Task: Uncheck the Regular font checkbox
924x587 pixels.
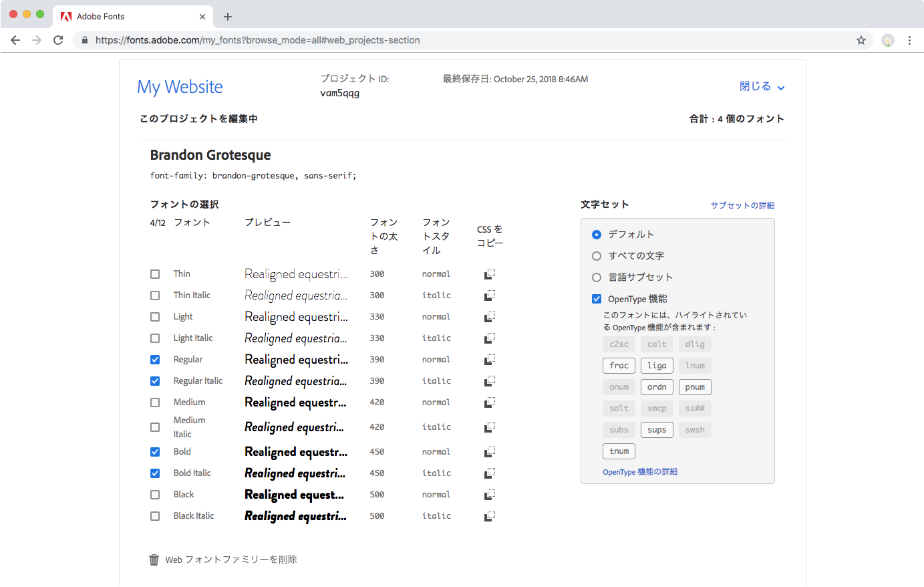Action: click(155, 360)
